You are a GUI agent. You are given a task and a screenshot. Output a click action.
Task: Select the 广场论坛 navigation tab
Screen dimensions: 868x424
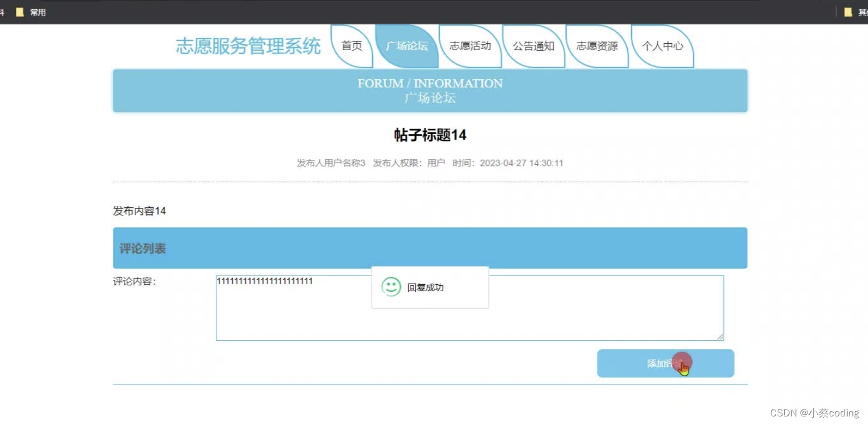407,46
